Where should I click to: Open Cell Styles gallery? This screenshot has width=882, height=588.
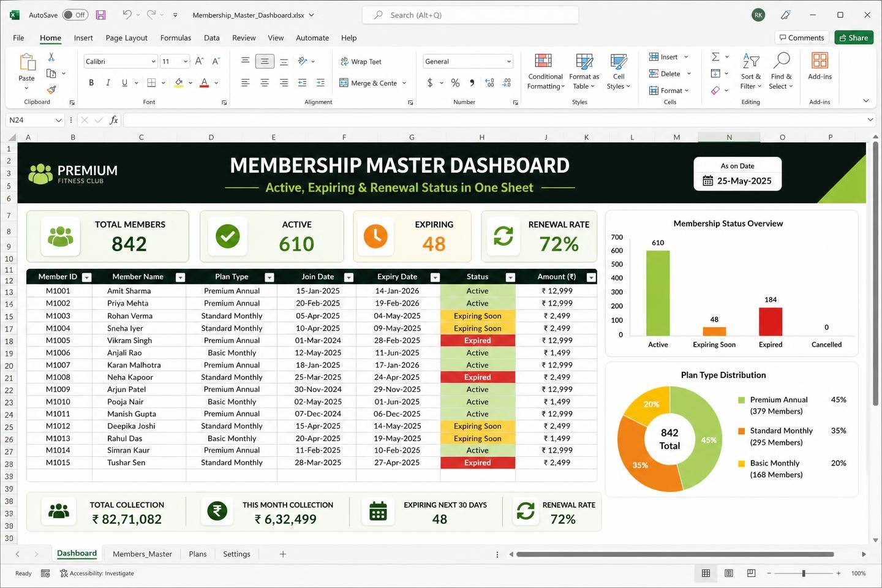click(x=619, y=72)
